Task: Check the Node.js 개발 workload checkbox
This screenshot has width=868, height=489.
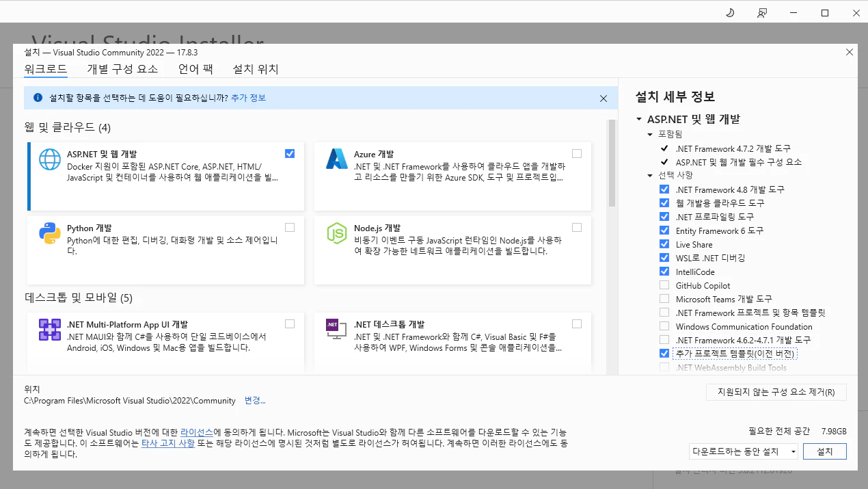Action: pyautogui.click(x=577, y=227)
